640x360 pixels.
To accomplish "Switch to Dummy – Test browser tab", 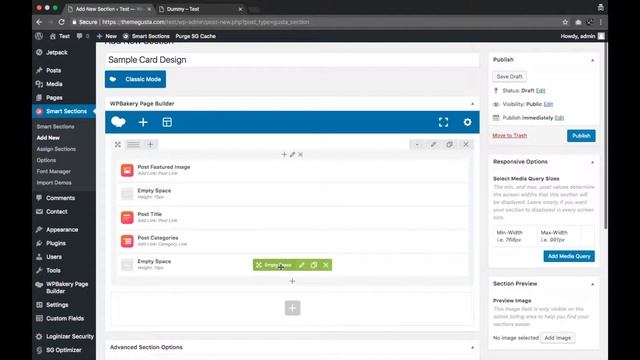I will (x=200, y=9).
